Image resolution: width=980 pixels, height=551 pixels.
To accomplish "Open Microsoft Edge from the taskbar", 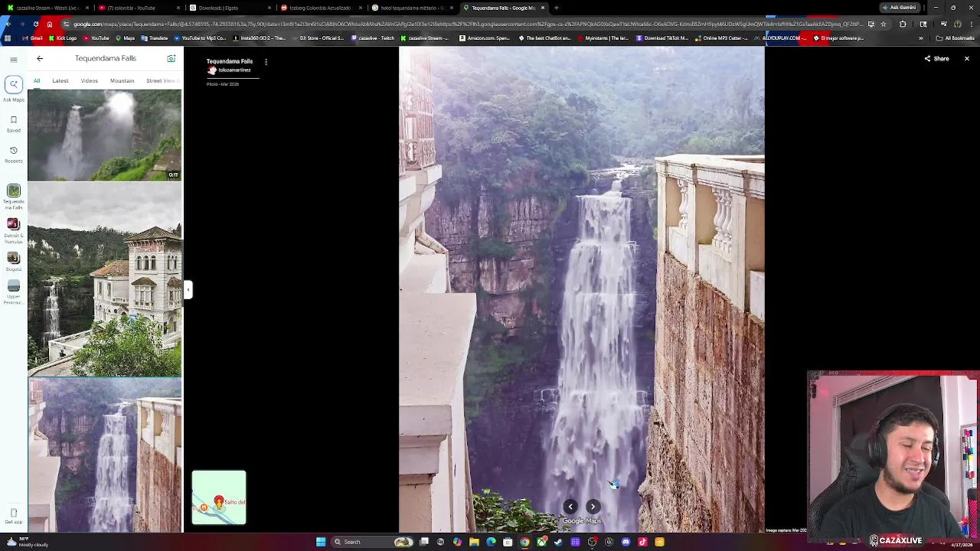I will [491, 542].
